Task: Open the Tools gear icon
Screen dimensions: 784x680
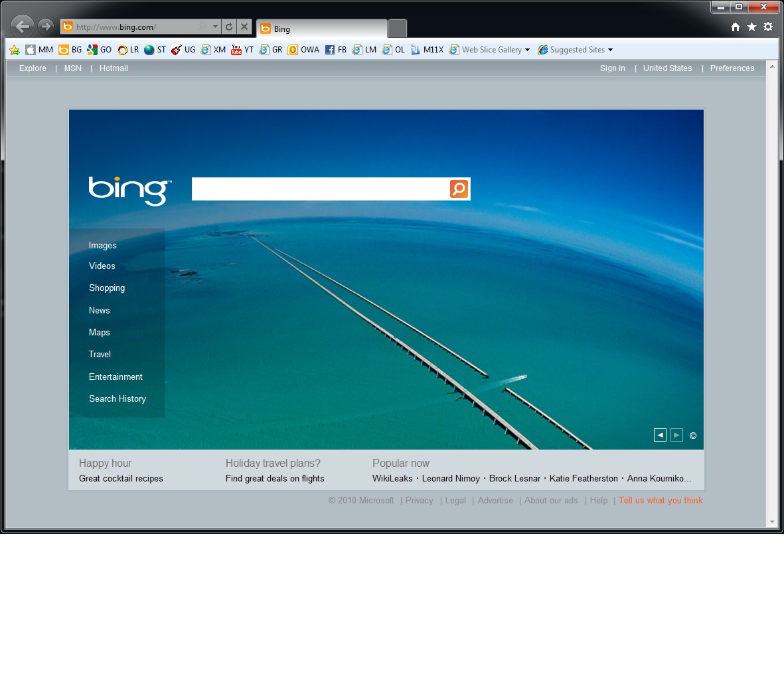Action: (768, 27)
